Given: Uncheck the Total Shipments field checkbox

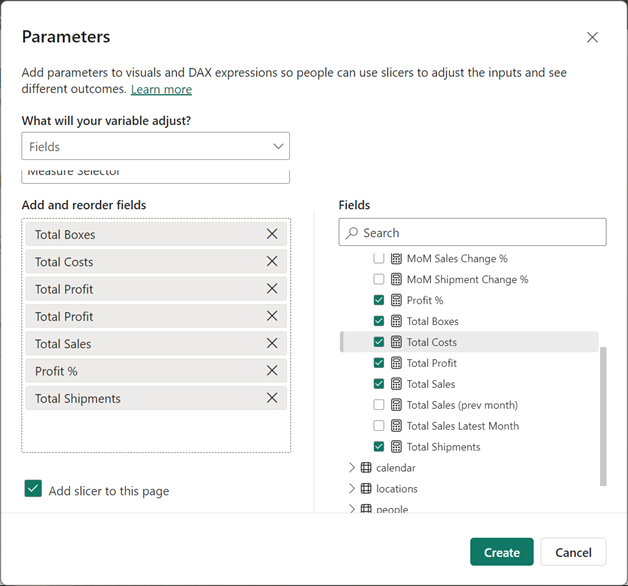Looking at the screenshot, I should click(x=378, y=446).
